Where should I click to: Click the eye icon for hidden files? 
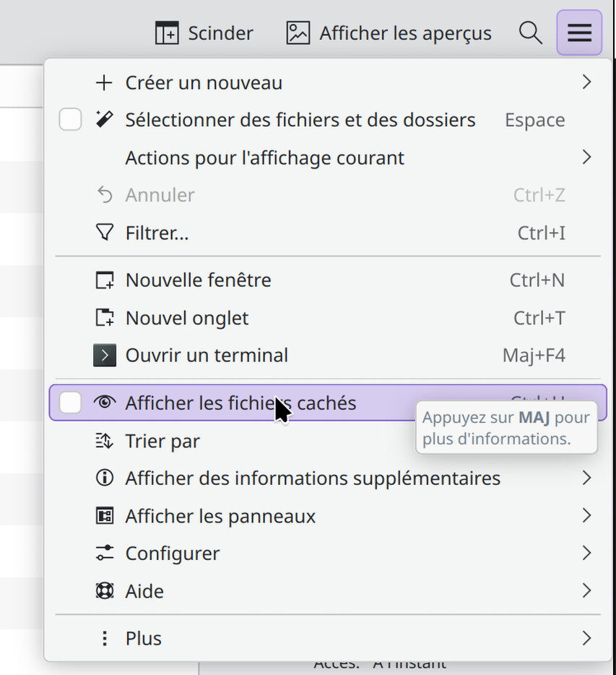[105, 403]
